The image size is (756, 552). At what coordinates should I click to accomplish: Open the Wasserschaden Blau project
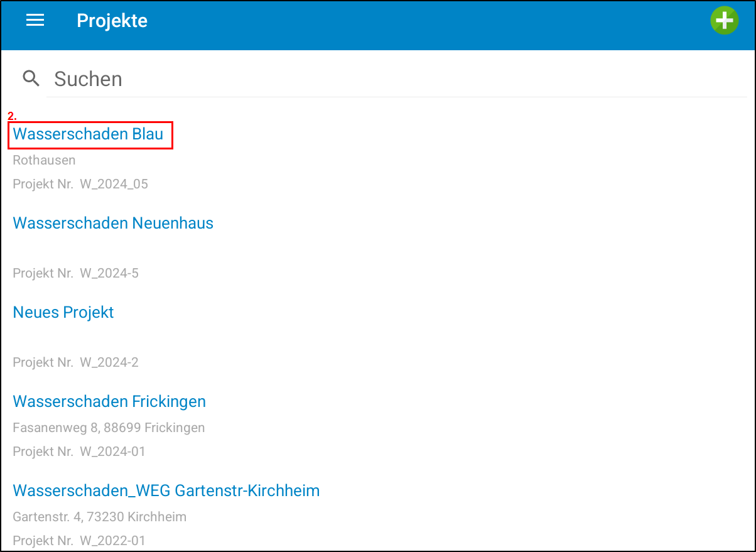pos(88,134)
